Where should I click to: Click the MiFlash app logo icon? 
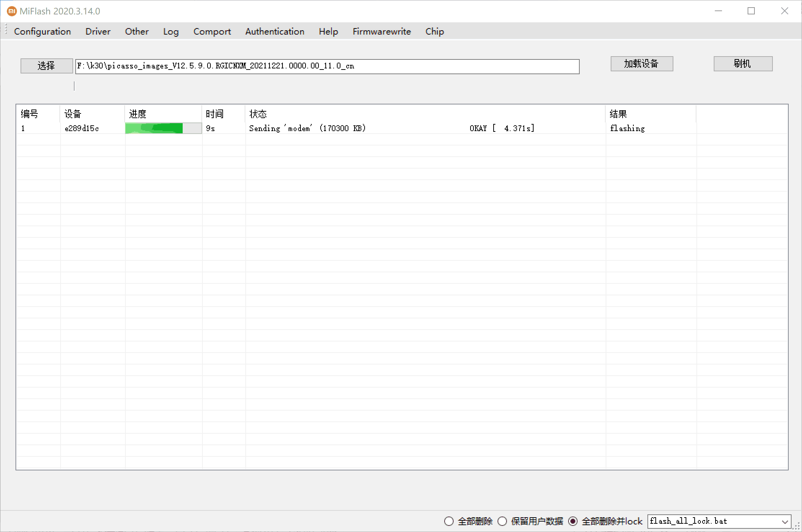12,11
